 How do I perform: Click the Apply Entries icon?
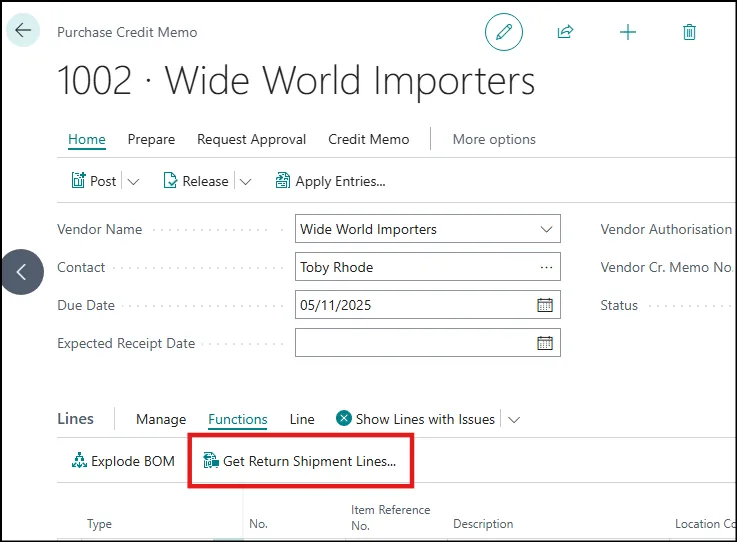[x=282, y=181]
